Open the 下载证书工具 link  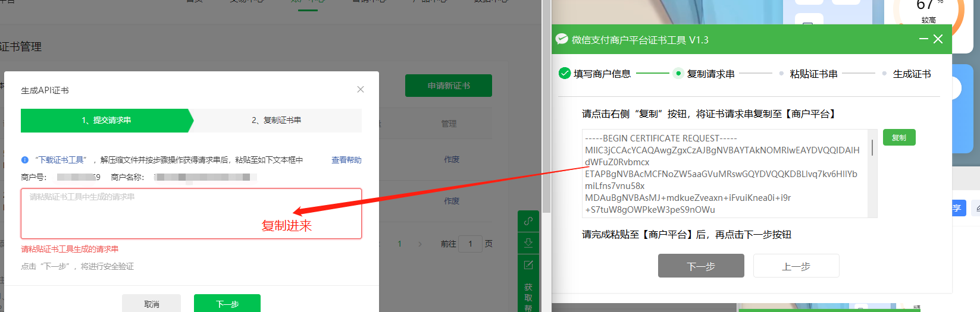point(61,160)
